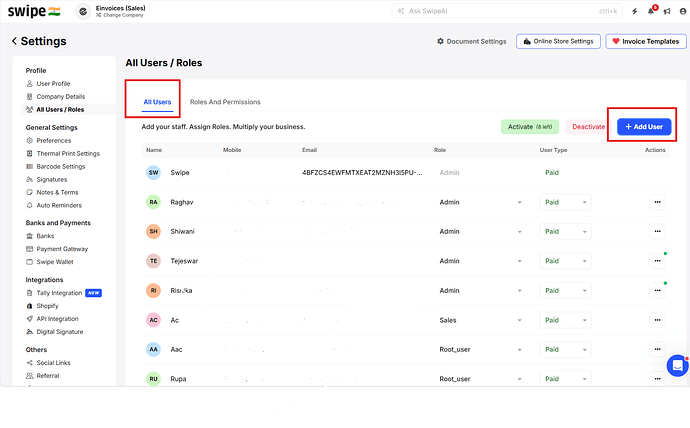Open Online Store Settings

pos(558,41)
